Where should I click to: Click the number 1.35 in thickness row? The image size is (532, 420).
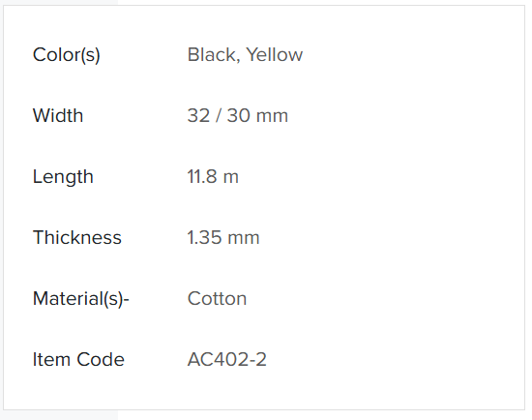[205, 237]
